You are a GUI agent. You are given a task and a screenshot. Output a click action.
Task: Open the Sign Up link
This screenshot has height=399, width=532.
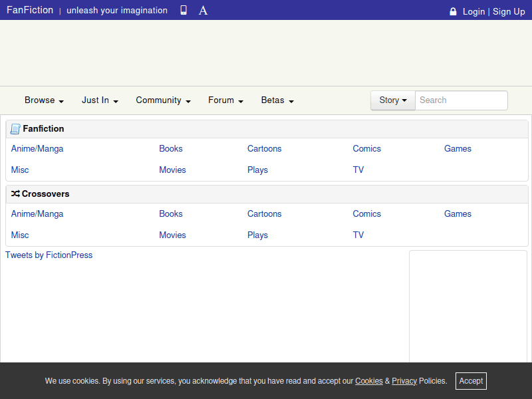tap(509, 11)
